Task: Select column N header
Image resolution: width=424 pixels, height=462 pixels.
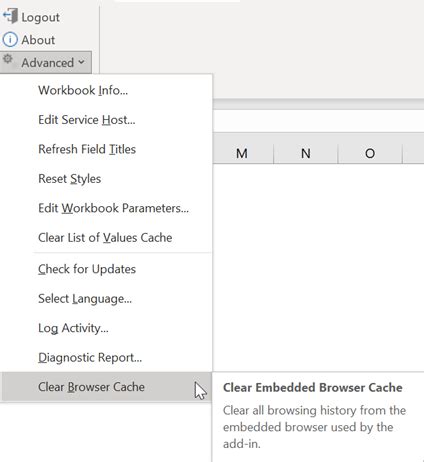Action: (306, 153)
